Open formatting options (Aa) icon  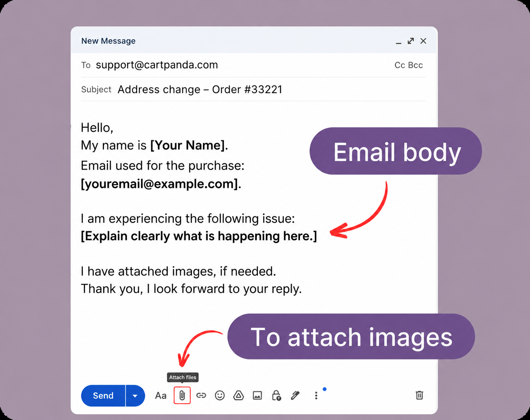click(x=161, y=396)
